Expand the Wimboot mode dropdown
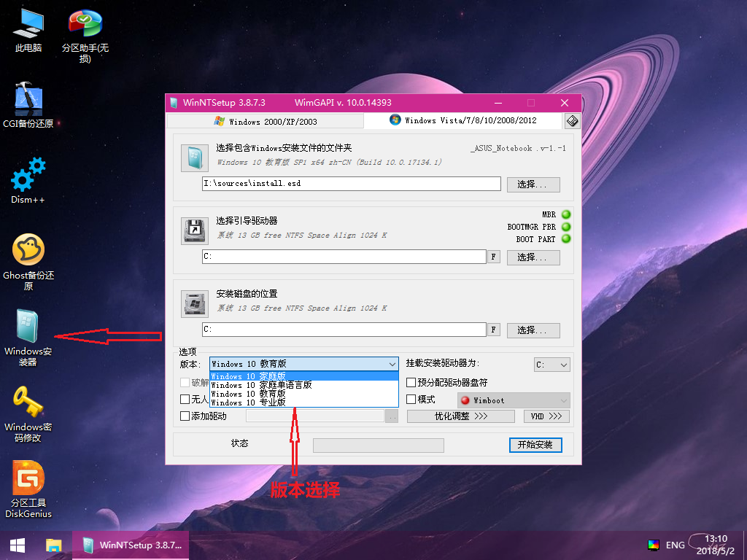Screen dimensions: 747x560 [513, 400]
